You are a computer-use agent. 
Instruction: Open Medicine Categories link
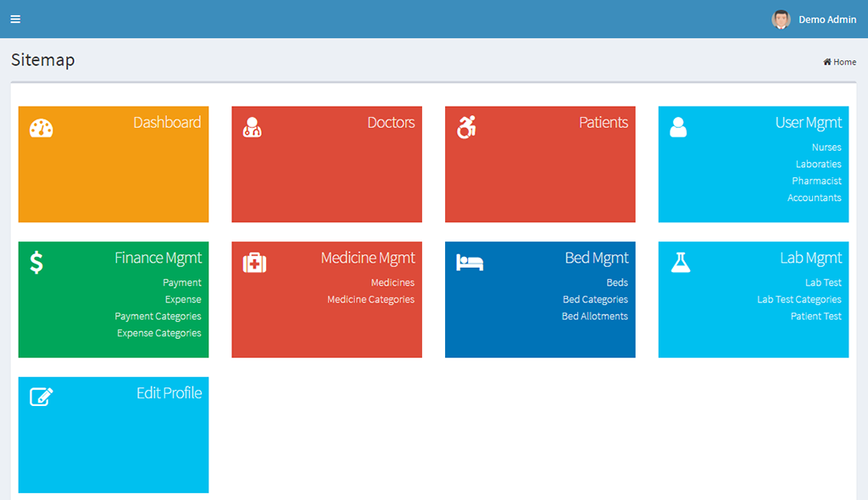click(x=370, y=300)
